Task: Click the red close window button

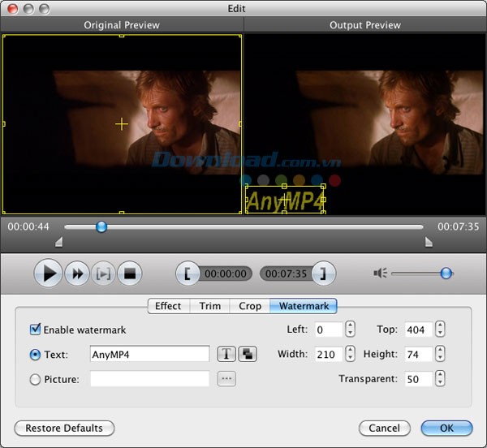Action: pyautogui.click(x=13, y=9)
